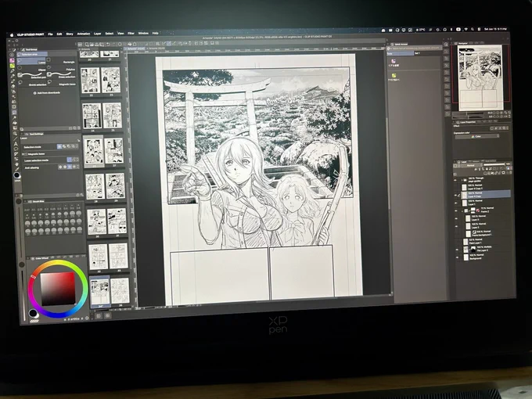
Task: Select the Ellipse selection sub tool
Action: click(x=31, y=69)
